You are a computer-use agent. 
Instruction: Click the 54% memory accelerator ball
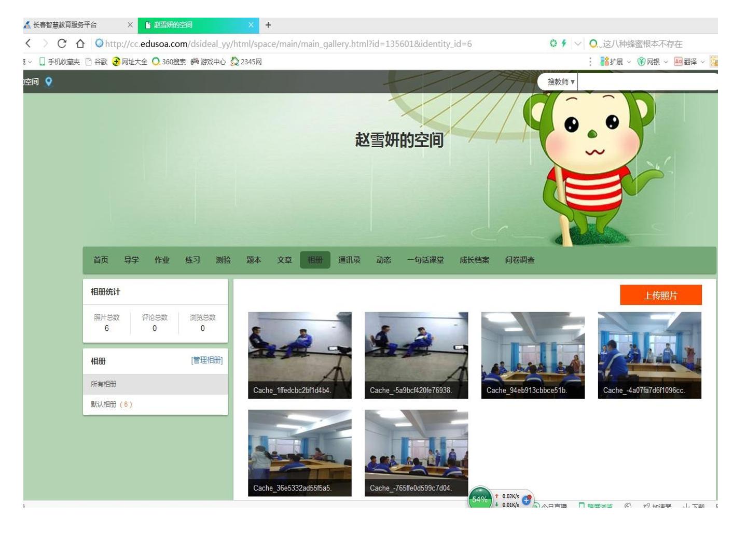point(480,498)
